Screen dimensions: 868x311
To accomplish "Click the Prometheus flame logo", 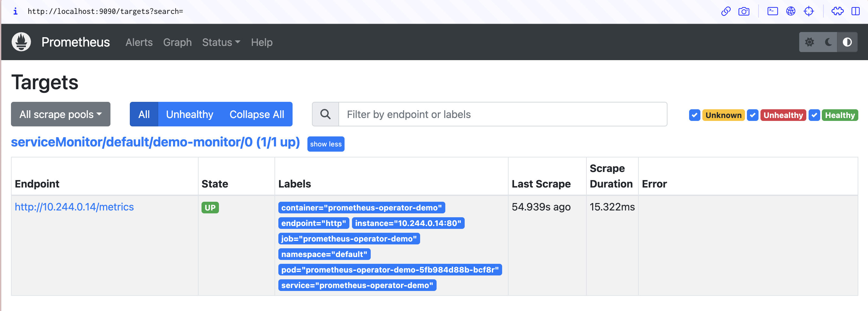I will (21, 42).
